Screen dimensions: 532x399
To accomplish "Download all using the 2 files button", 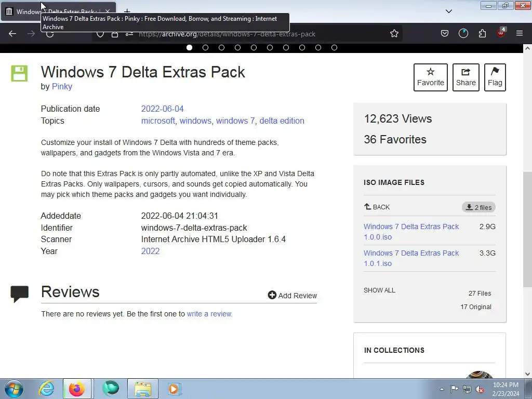I will pos(478,207).
